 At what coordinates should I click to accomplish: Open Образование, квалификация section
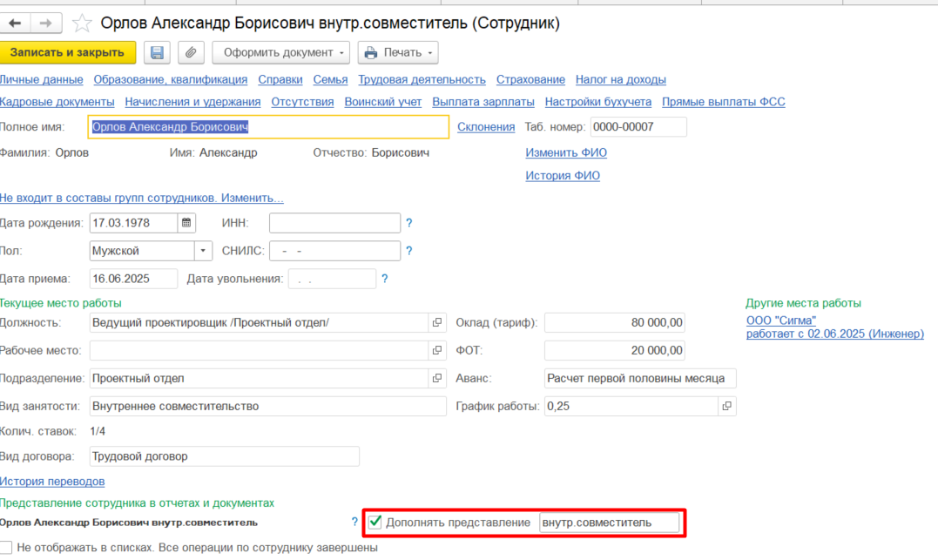[171, 79]
